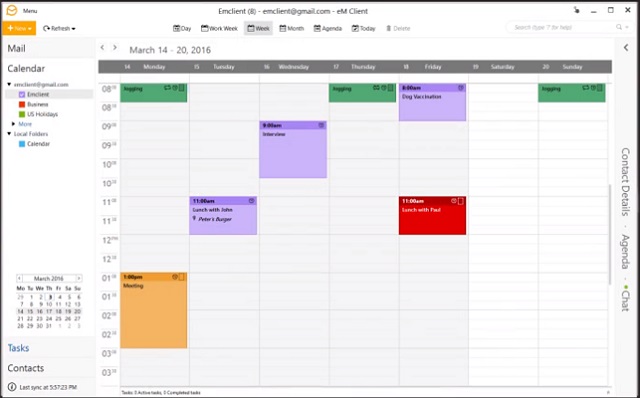
Task: Click in the search field
Action: coord(563,27)
